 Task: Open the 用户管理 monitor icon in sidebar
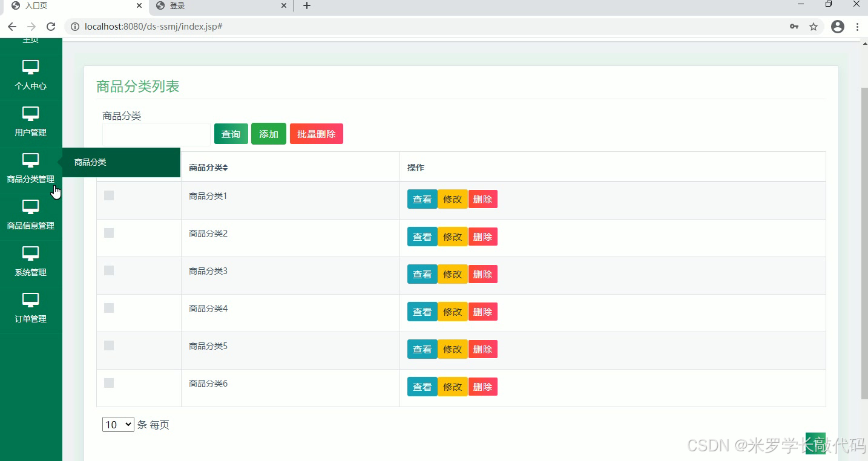point(30,113)
